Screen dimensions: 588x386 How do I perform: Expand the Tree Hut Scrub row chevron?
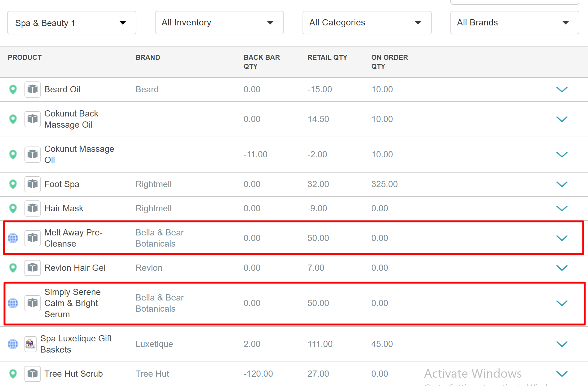(562, 374)
